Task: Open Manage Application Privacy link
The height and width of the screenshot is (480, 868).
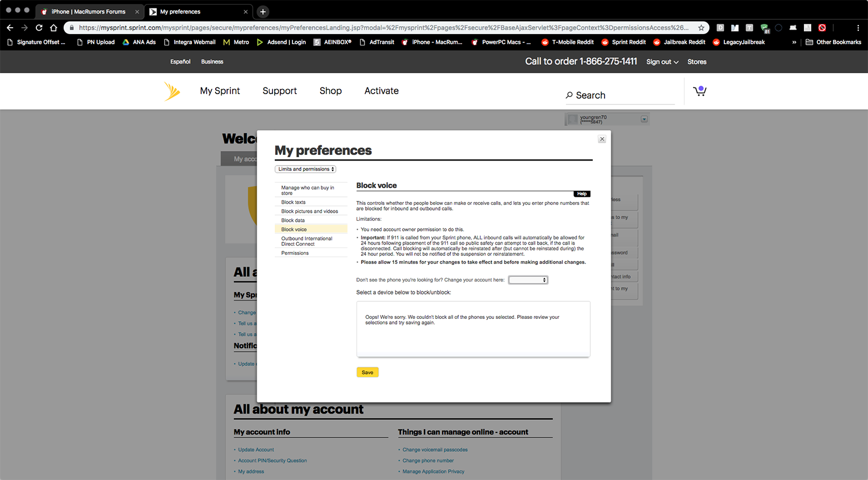Action: (433, 471)
